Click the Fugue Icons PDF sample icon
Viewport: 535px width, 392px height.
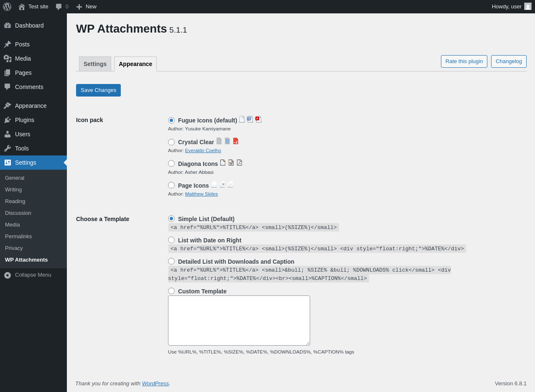tap(258, 119)
